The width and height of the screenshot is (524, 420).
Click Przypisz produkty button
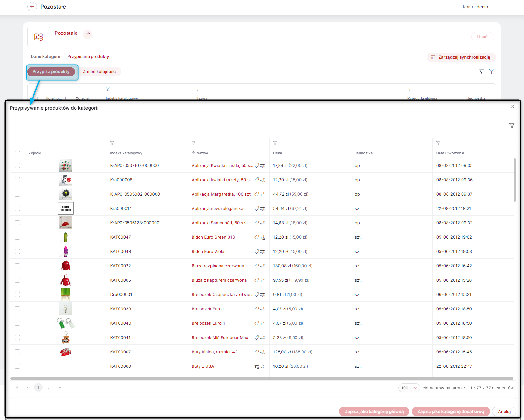(x=51, y=72)
